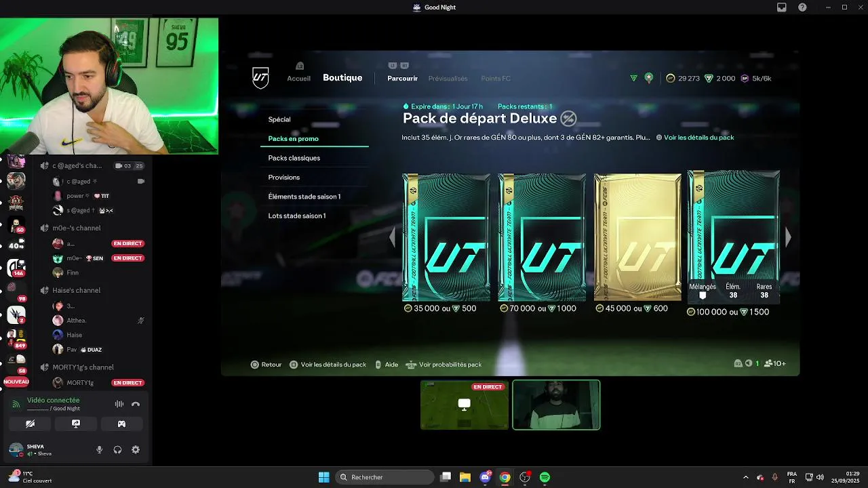The image size is (868, 488).
Task: Open File Explorer from taskbar
Action: click(x=465, y=477)
